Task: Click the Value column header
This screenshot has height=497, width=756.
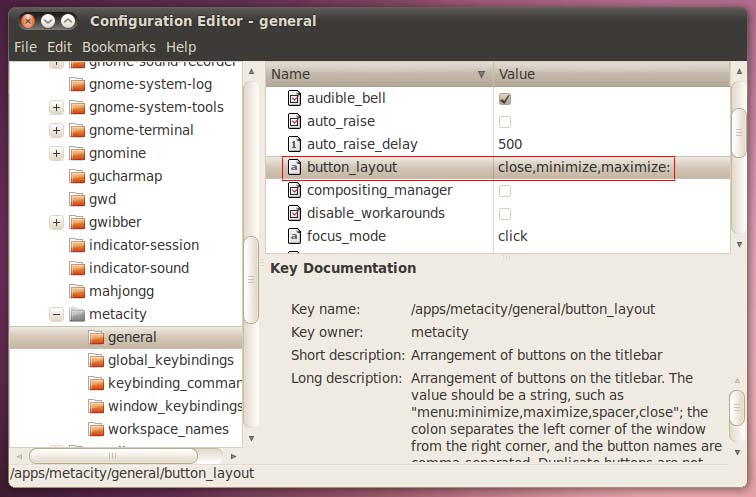Action: point(612,74)
